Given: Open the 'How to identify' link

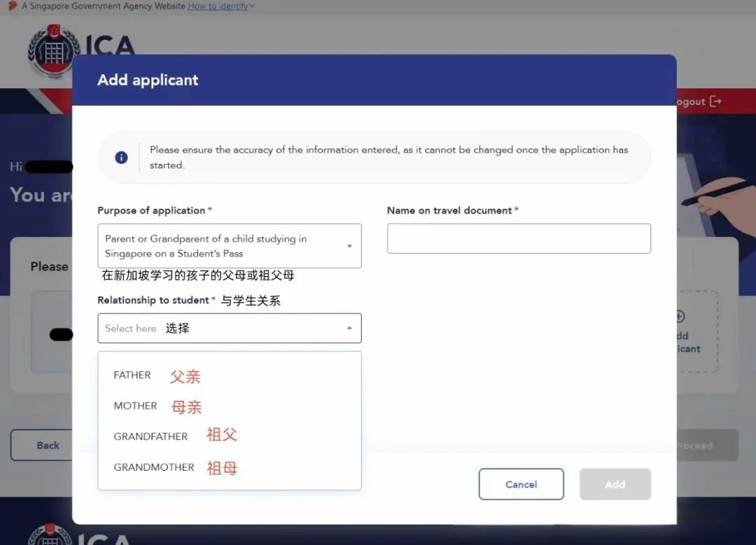Looking at the screenshot, I should click(x=218, y=6).
